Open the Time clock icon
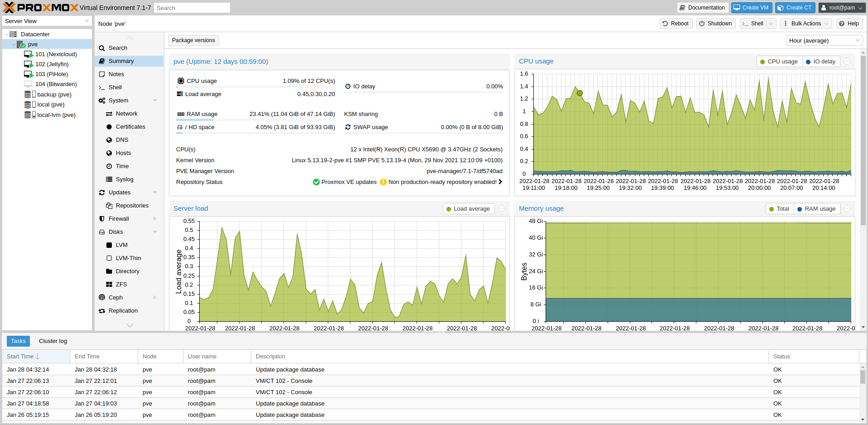The height and width of the screenshot is (425, 868). [x=109, y=166]
